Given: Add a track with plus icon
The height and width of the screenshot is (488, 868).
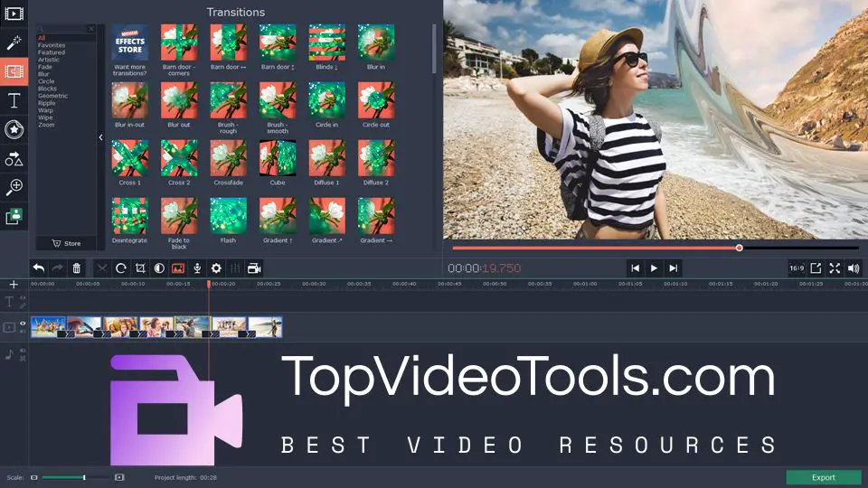Looking at the screenshot, I should [x=14, y=285].
